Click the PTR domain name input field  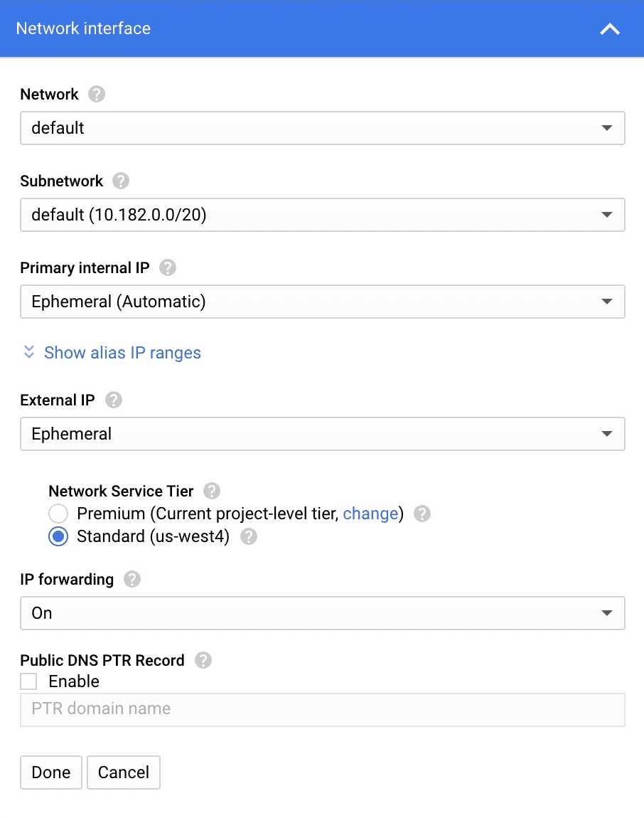coord(322,708)
